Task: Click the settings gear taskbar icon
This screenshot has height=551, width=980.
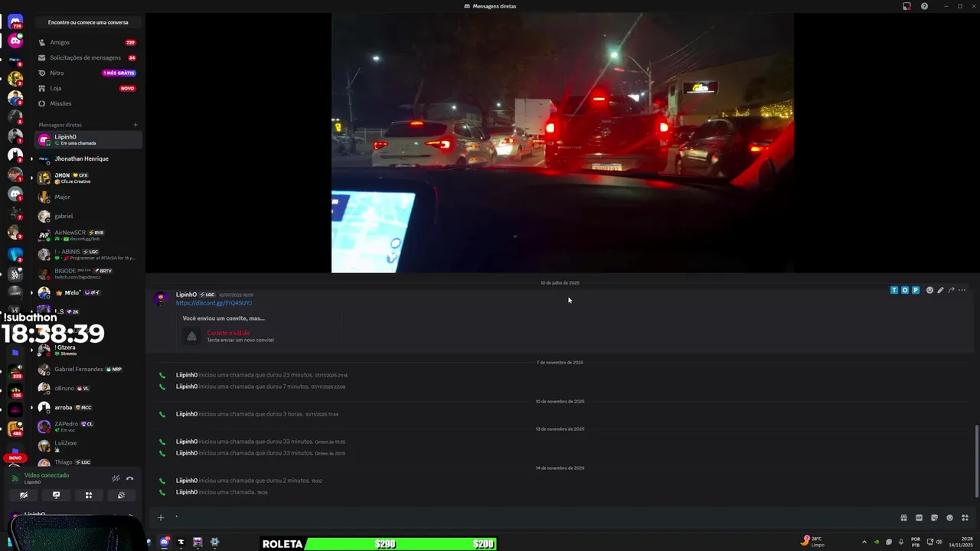Action: (x=214, y=543)
